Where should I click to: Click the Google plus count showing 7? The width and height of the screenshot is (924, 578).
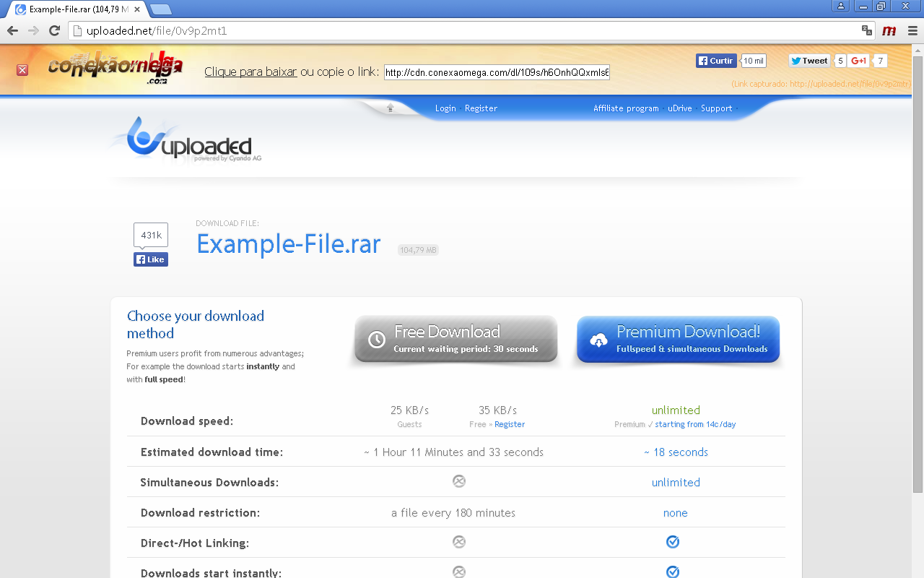pyautogui.click(x=880, y=61)
